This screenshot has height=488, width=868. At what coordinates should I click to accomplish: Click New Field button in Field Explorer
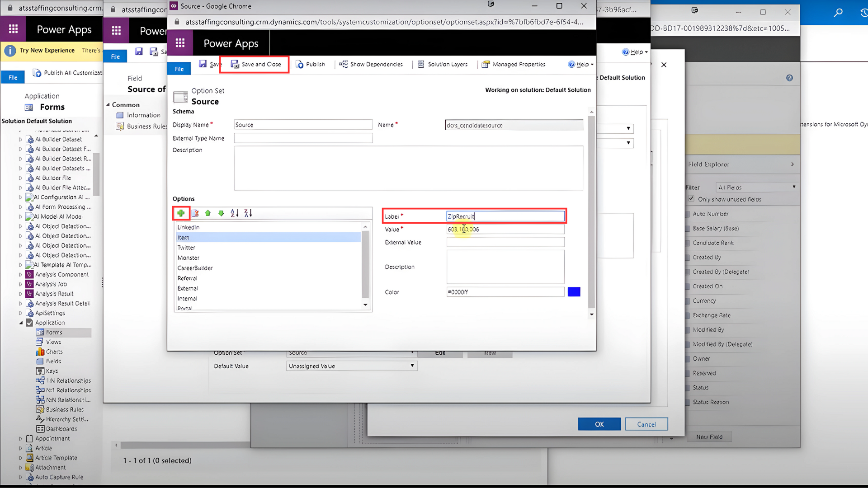(x=709, y=437)
